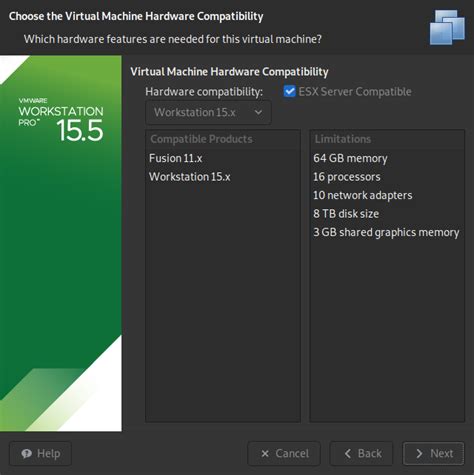This screenshot has height=475, width=474.
Task: Toggle the ESX Server Compatible checkbox
Action: coord(289,91)
